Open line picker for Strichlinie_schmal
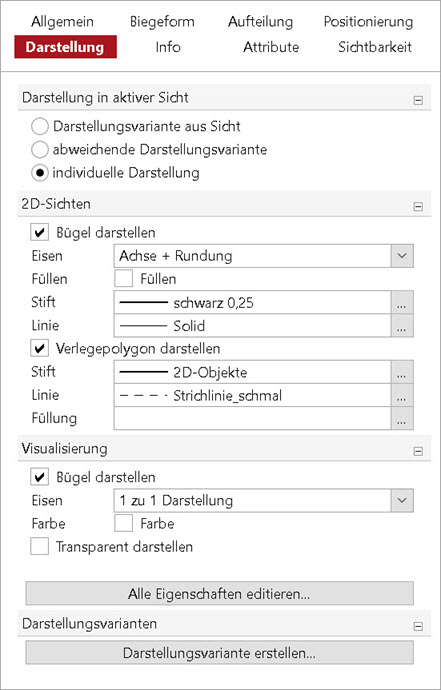 (x=402, y=396)
